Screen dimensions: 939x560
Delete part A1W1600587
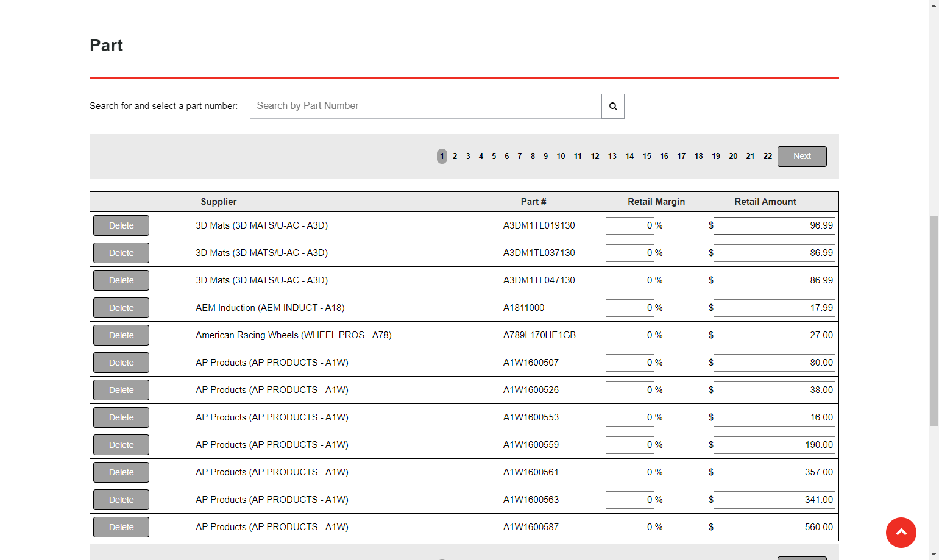121,527
